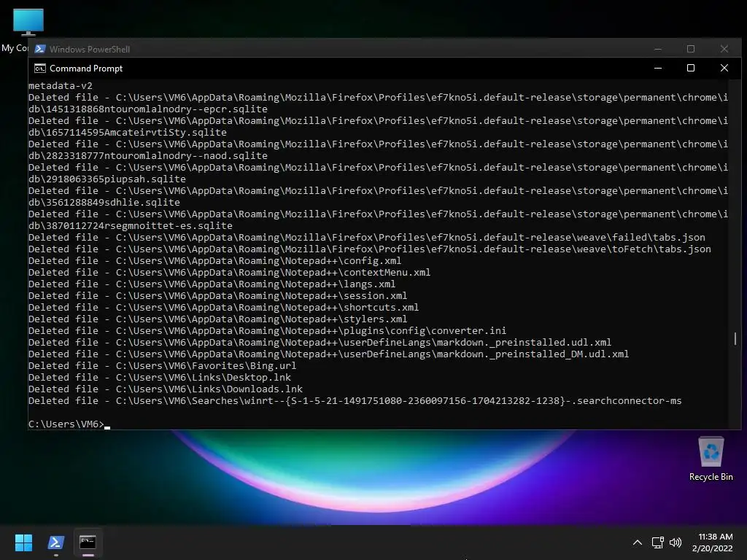Click the Notepad++\session.xml line
747x560 pixels.
[x=217, y=296]
